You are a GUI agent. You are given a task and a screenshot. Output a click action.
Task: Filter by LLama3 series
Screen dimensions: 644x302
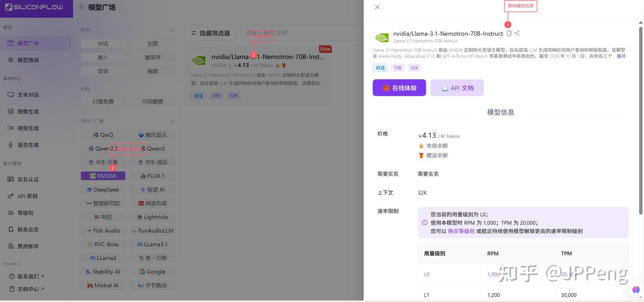coord(103,258)
